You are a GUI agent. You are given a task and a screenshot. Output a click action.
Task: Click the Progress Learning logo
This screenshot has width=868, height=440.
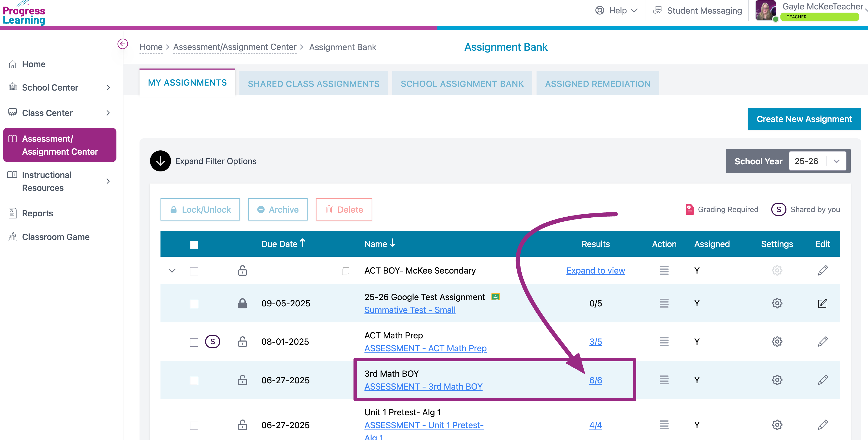point(24,13)
